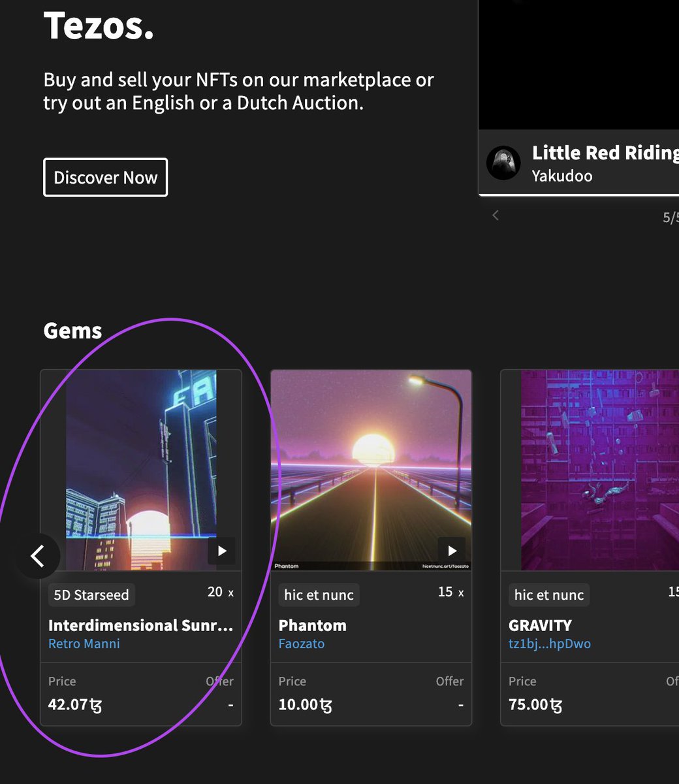
Task: Open the Little Red Riding featured title
Action: pos(605,153)
